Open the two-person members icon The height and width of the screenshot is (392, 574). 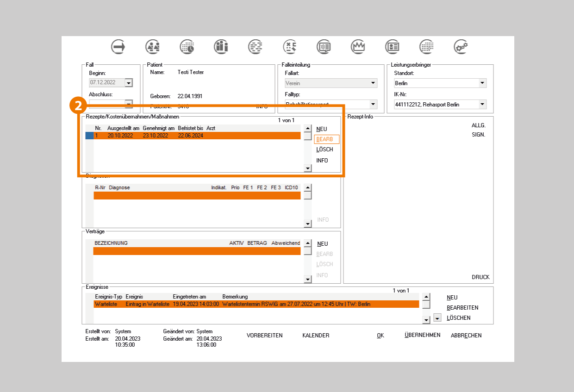point(153,46)
